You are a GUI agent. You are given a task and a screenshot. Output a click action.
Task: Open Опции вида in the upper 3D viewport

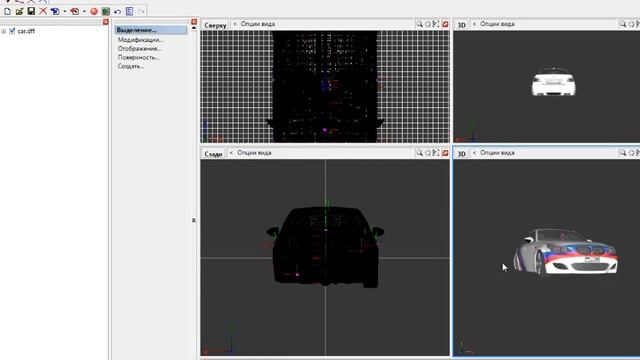[497, 24]
